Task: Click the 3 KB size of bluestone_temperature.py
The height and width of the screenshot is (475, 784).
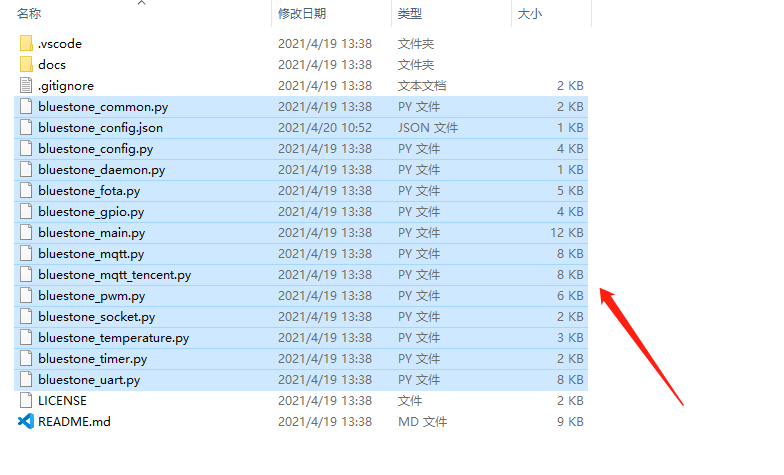Action: [570, 338]
